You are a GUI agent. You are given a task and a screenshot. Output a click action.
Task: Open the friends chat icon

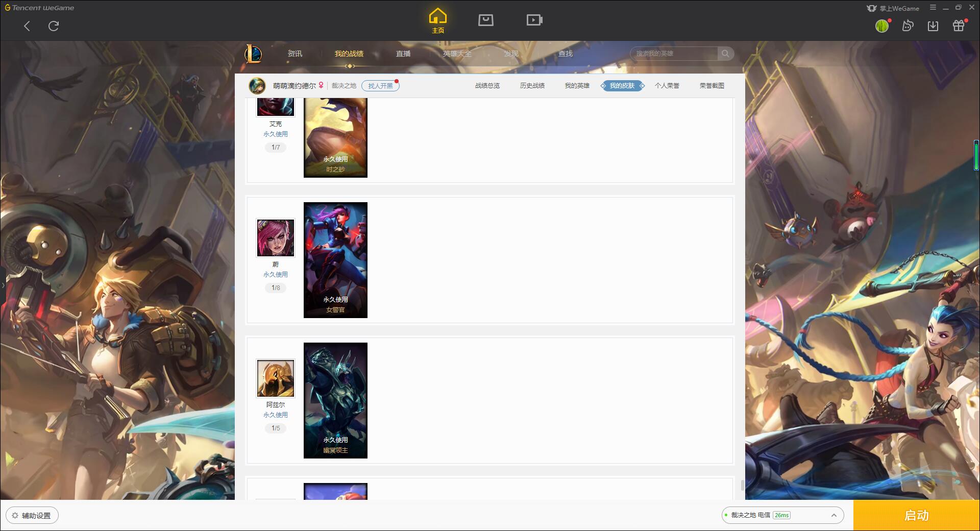point(908,26)
